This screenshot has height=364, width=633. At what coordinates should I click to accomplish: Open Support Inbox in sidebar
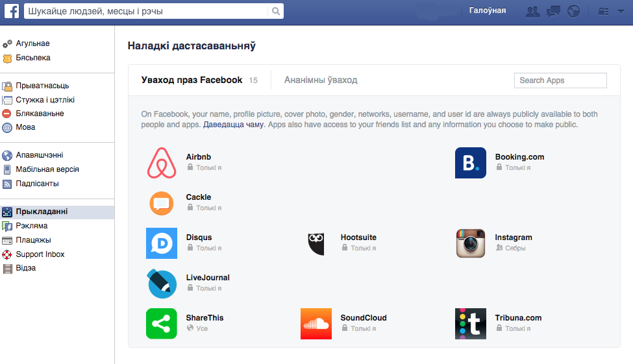pos(40,254)
